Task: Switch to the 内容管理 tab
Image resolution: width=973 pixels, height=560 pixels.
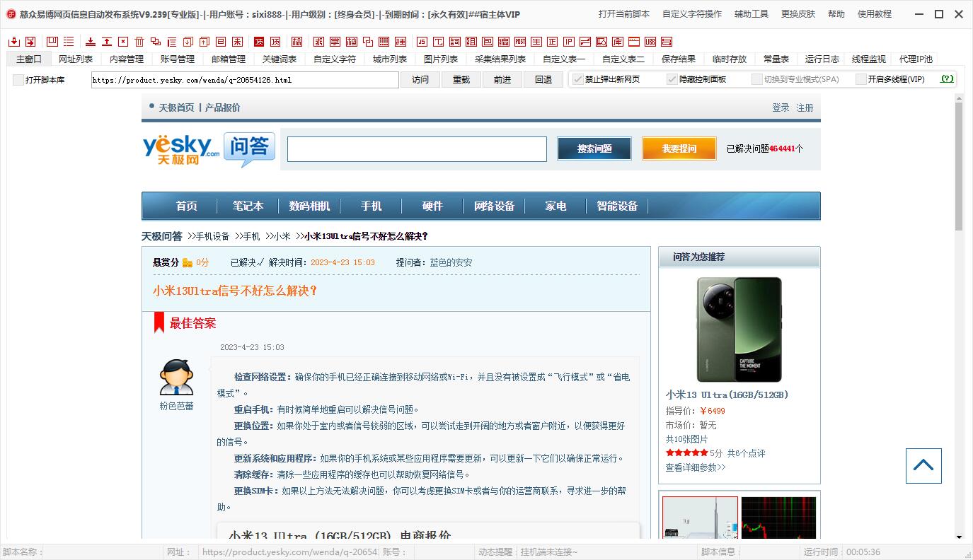Action: [127, 59]
